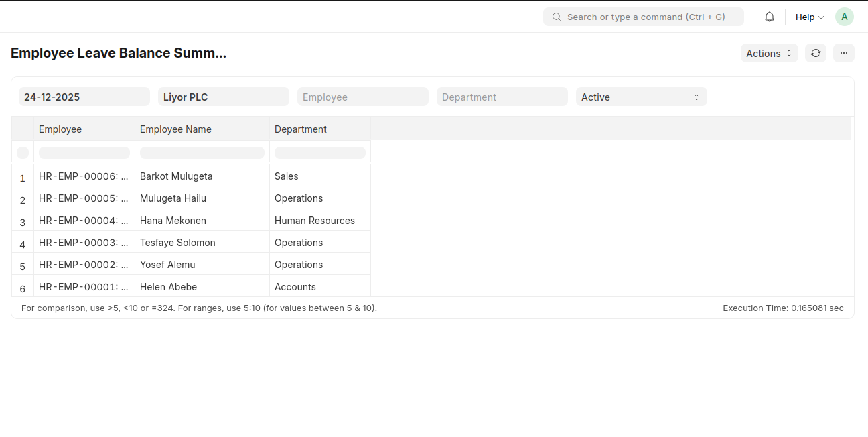Click the search magnifier icon
This screenshot has width=868, height=437.
pyautogui.click(x=556, y=17)
